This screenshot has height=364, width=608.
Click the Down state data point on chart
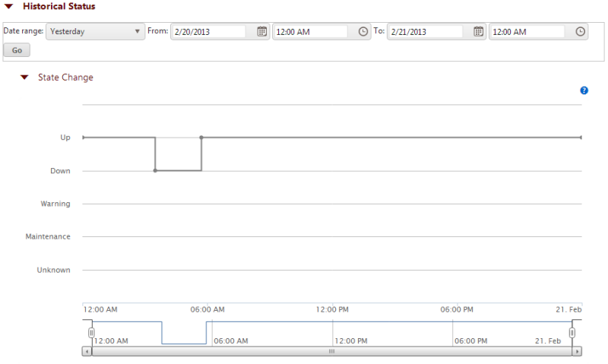pos(155,171)
